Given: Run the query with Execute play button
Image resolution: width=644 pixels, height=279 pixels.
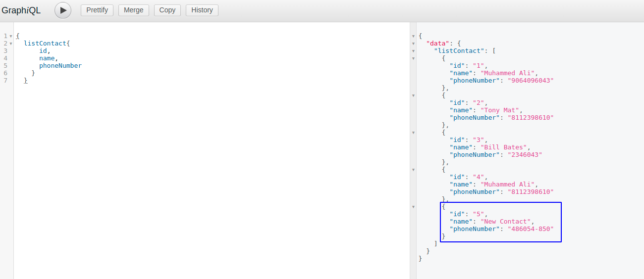Looking at the screenshot, I should [63, 10].
